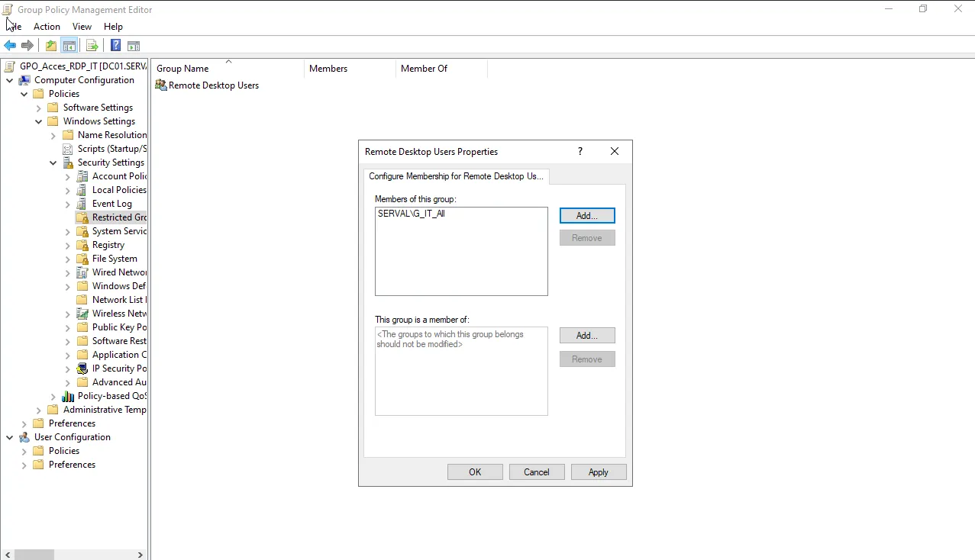Click the Event Log node icon

pos(83,204)
